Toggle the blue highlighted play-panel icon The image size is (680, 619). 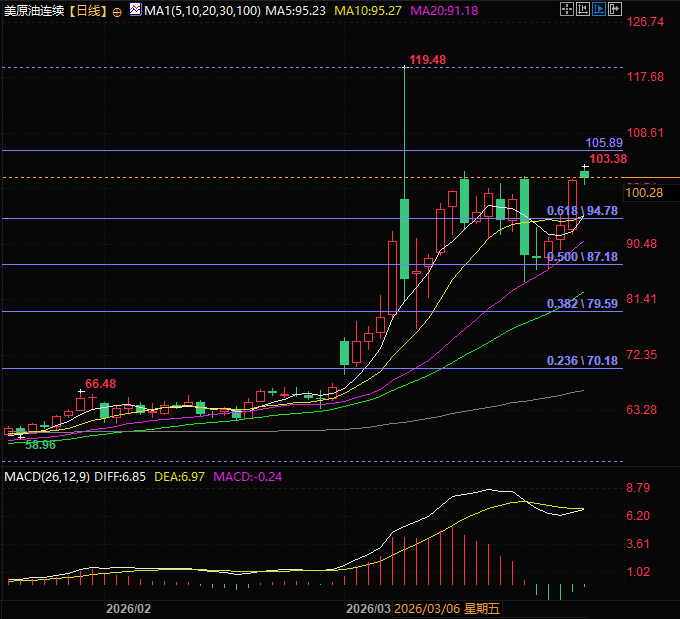pos(599,9)
